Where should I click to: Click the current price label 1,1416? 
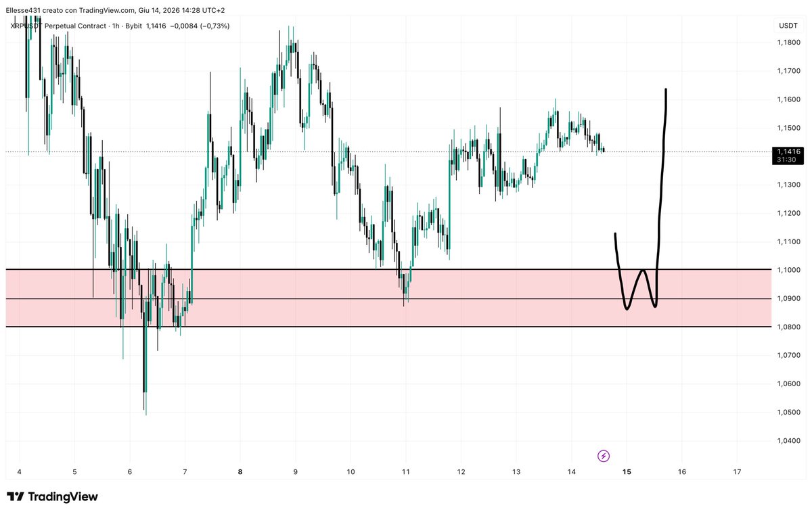click(x=788, y=151)
